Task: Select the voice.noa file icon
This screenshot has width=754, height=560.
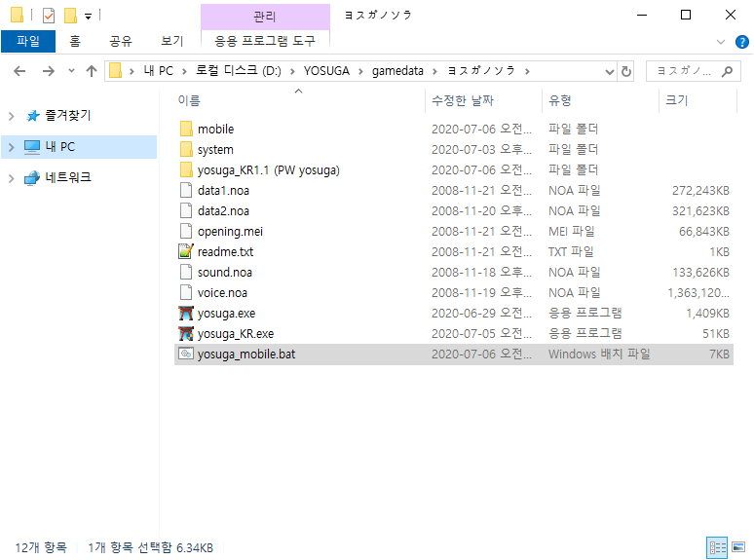Action: pyautogui.click(x=186, y=292)
